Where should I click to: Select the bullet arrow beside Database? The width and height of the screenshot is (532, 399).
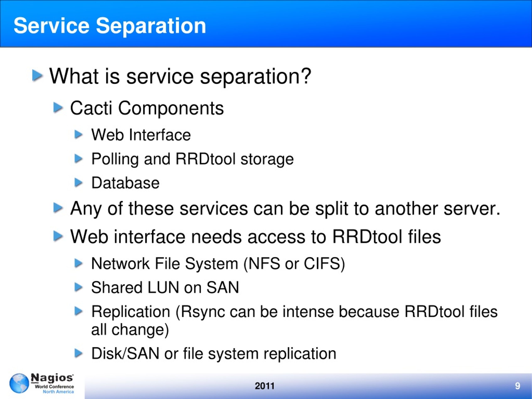(x=78, y=182)
